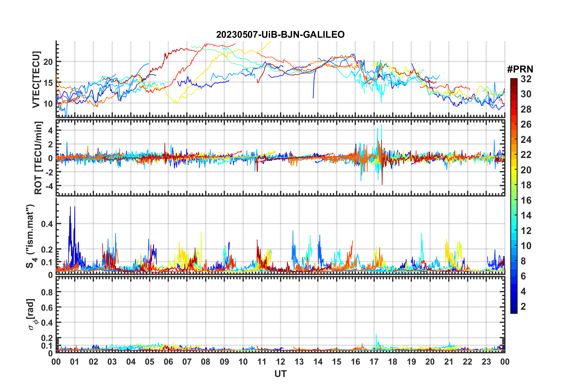This screenshot has width=561, height=392.
Task: Click the 06 hour tick label
Action: [168, 362]
